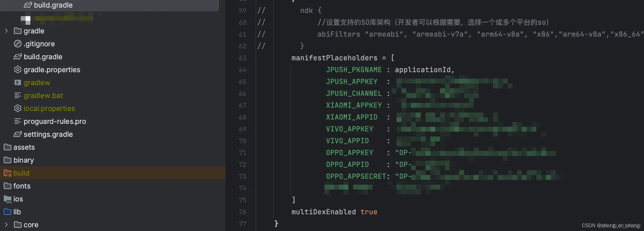Screen dimensions: 644x231
Task: Expand the core folder chevron
Action: click(x=6, y=225)
